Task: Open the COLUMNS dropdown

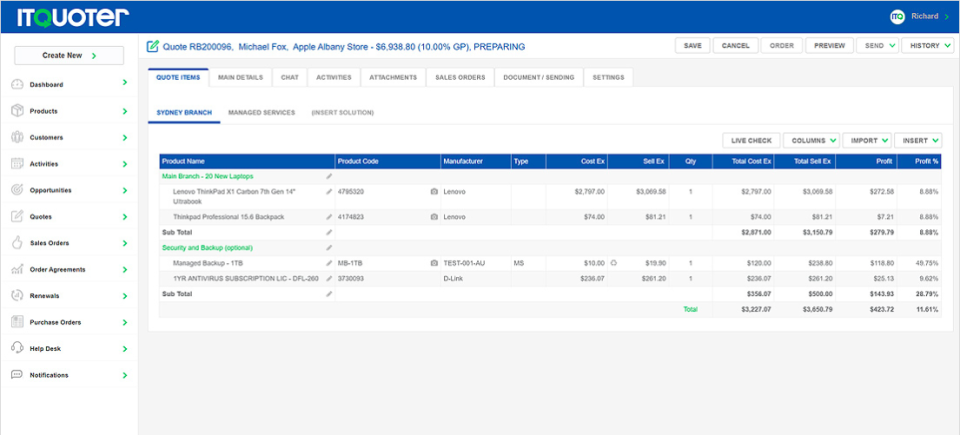Action: click(x=811, y=140)
